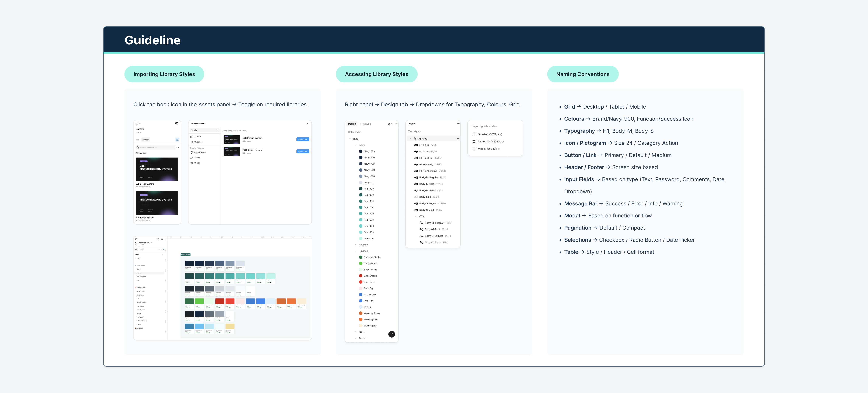Toggle the sidebar layout icon top right

point(177,123)
